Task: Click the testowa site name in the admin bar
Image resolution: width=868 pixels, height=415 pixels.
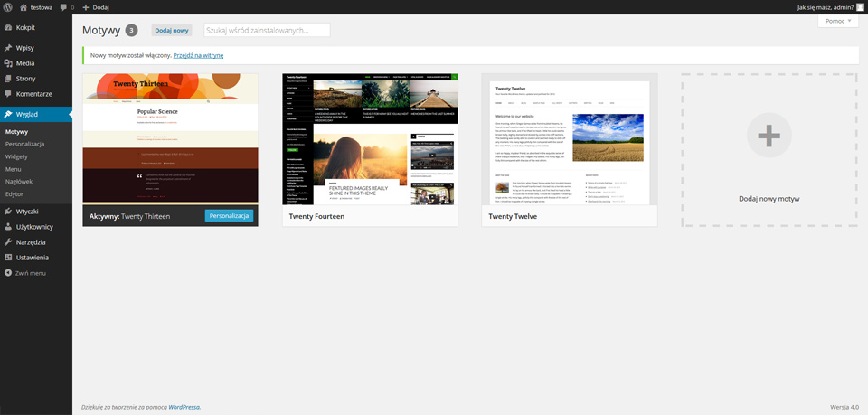Action: [42, 8]
